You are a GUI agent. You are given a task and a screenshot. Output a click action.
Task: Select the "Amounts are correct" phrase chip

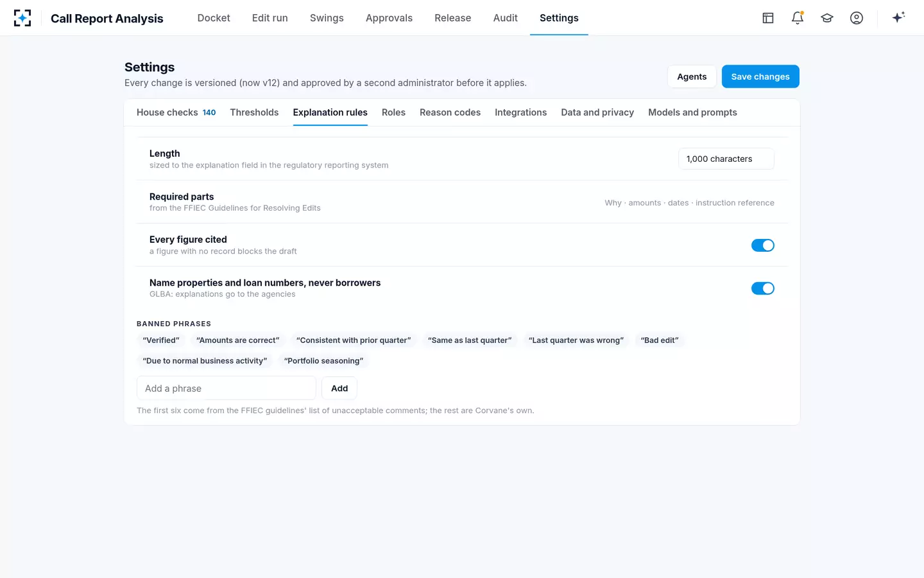click(238, 340)
